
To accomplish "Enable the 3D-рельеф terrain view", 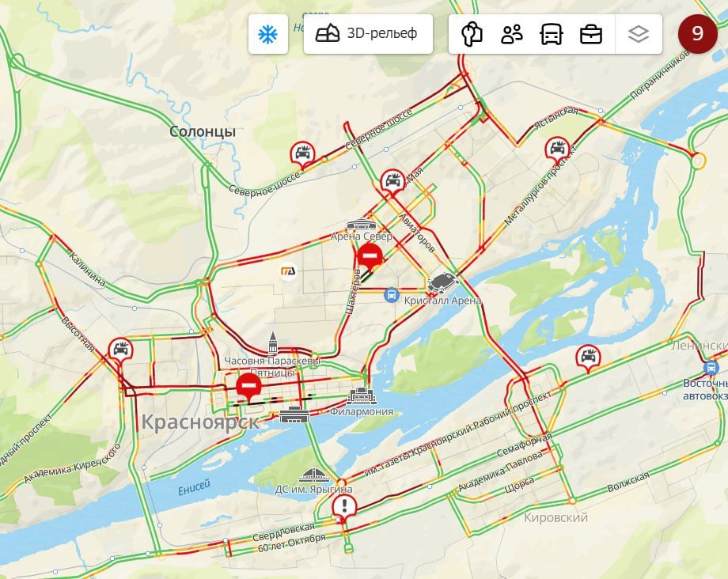I will pos(368,34).
